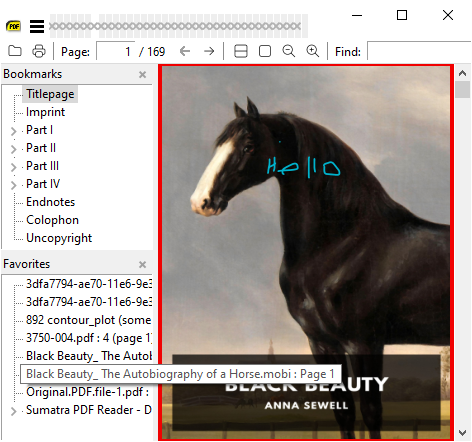Click the Page number input field
Screen dimensions: 472x442
[x=116, y=51]
